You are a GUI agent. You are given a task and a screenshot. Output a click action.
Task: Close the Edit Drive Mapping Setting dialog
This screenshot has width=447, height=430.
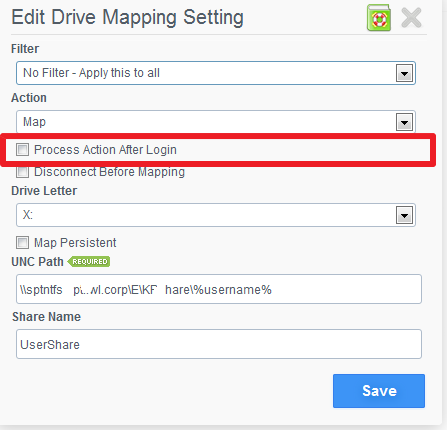411,18
